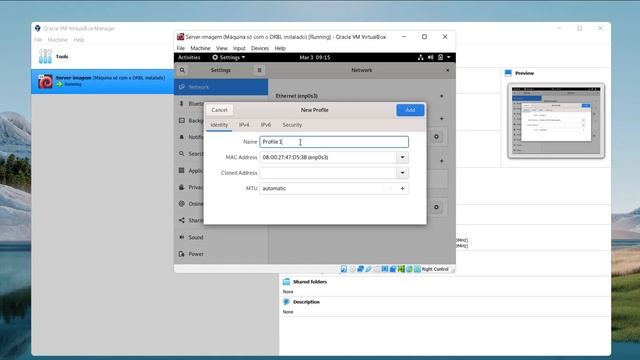640x360 pixels.
Task: Open the IPv4 tab
Action: coord(244,125)
